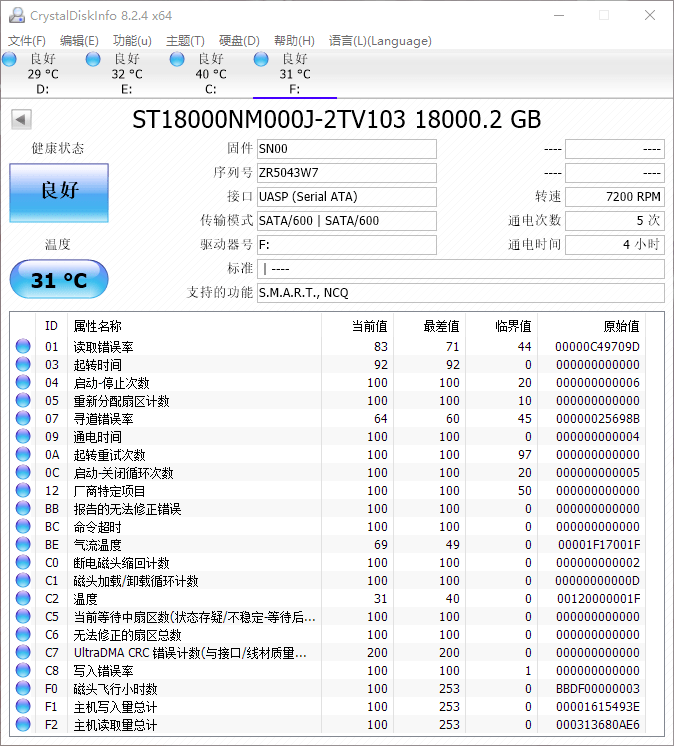Click the 原始值 column header
674x746 pixels.
(x=591, y=326)
